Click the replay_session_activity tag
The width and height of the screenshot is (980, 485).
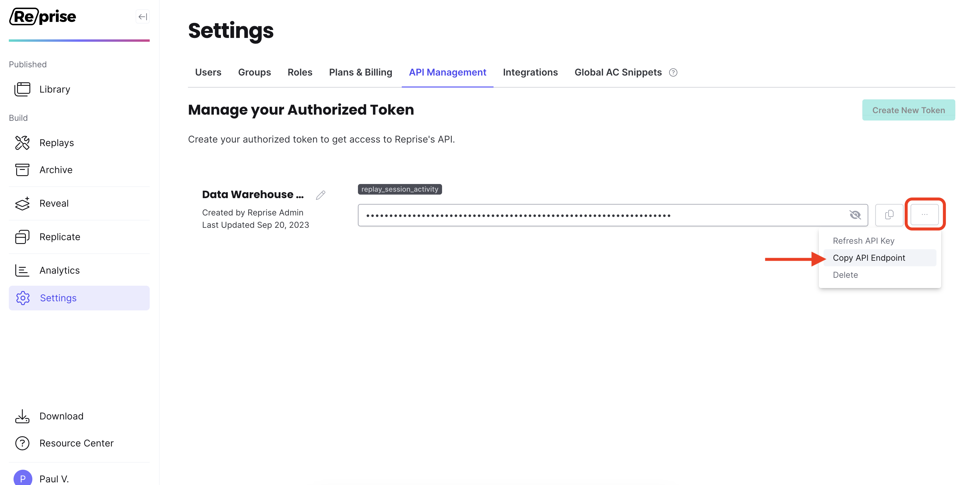(x=399, y=189)
